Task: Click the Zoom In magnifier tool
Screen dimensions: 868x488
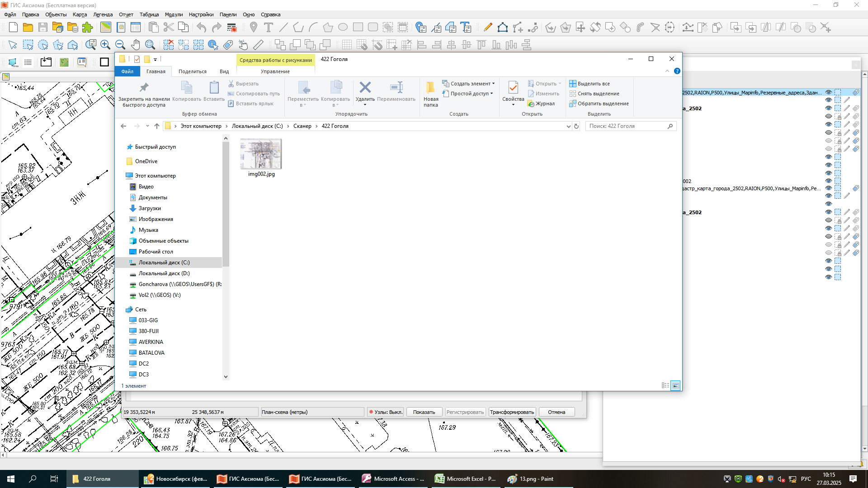Action: [105, 45]
